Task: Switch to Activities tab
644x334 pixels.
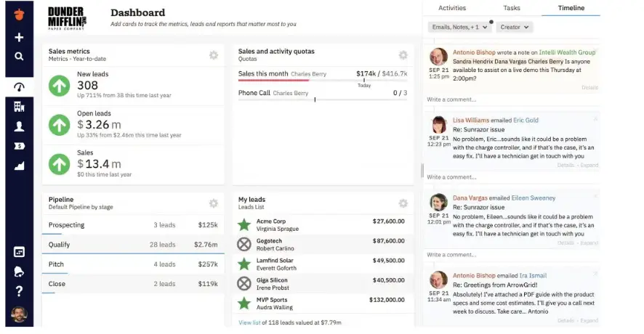Action: 452,8
